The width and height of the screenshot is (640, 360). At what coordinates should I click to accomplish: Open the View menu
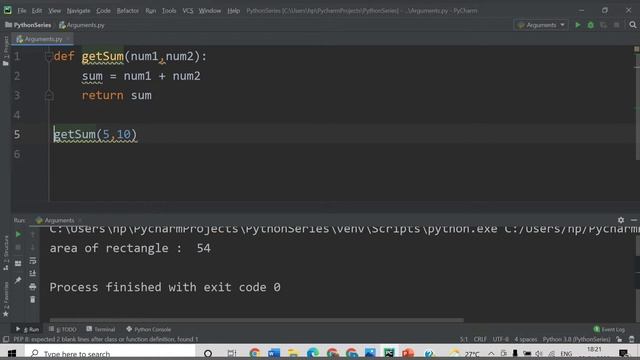click(54, 11)
